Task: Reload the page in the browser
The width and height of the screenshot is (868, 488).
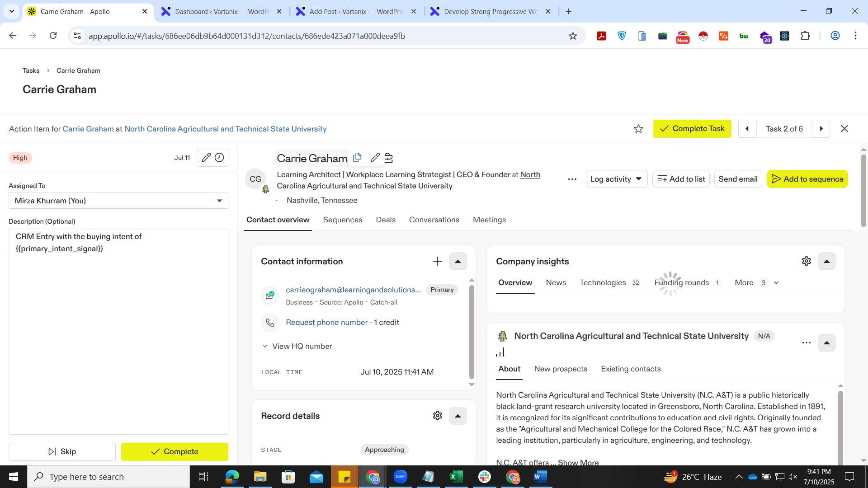Action: click(x=53, y=36)
